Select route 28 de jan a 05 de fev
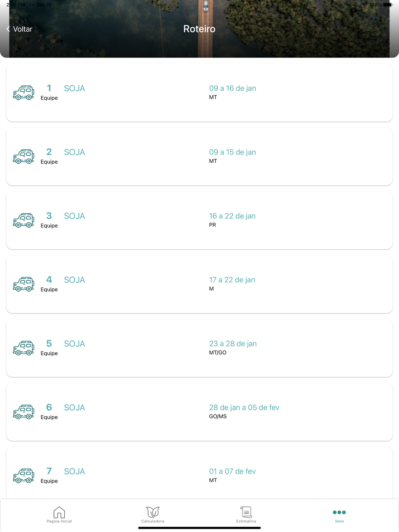 click(199, 412)
